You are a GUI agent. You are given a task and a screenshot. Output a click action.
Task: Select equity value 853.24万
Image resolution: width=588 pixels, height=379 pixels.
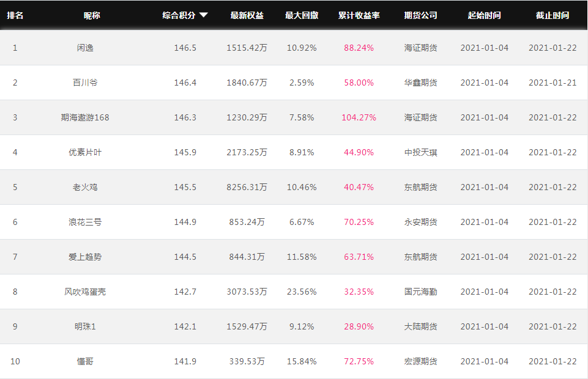[247, 222]
